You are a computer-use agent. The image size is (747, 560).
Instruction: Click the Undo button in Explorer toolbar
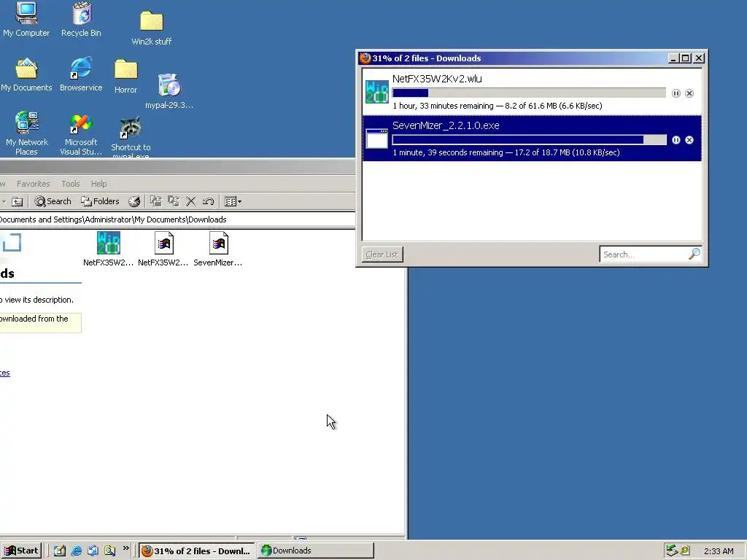(208, 201)
